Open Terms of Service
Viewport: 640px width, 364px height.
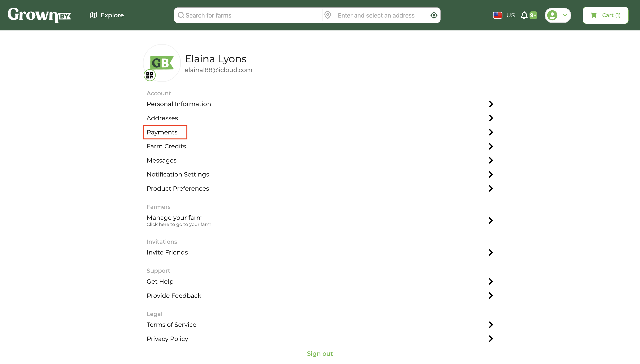point(320,325)
